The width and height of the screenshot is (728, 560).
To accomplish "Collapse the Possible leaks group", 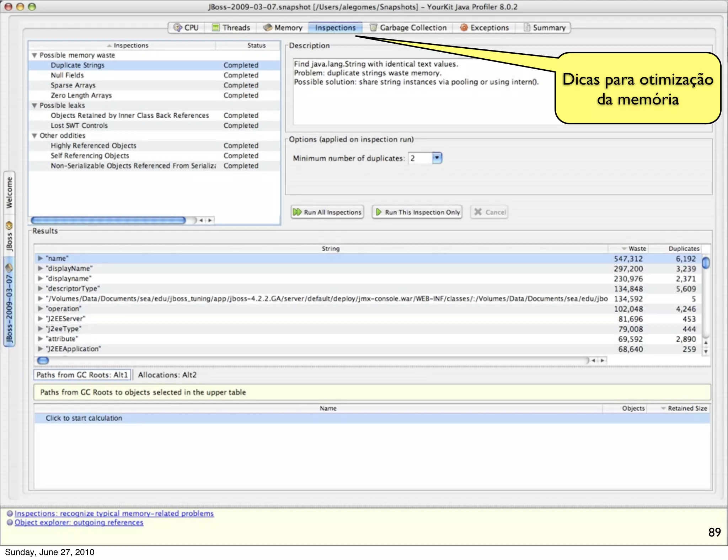I will (x=34, y=106).
